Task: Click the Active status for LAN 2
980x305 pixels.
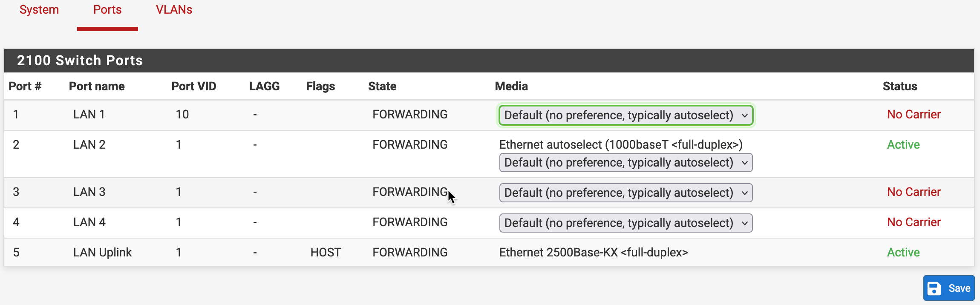Action: pyautogui.click(x=903, y=144)
